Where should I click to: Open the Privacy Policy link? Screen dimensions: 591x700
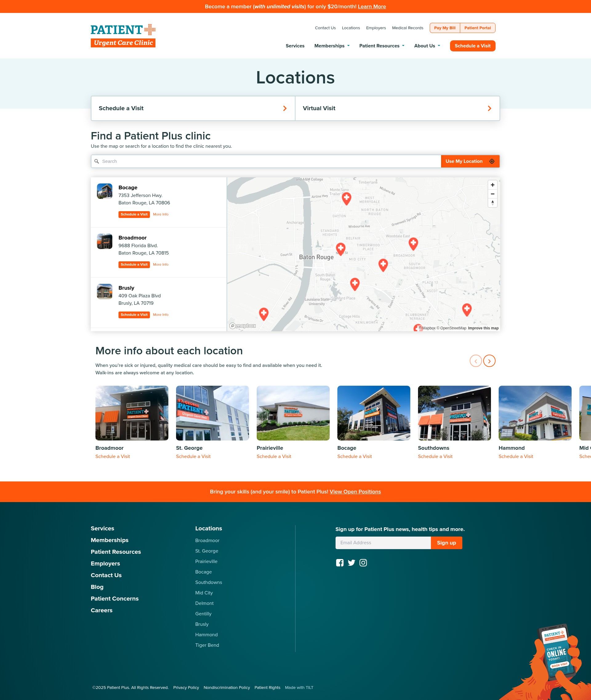pyautogui.click(x=186, y=687)
